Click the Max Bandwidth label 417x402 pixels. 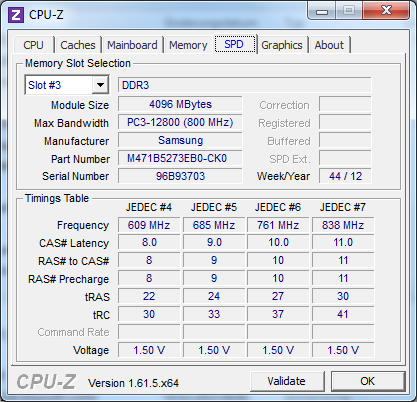click(x=71, y=123)
